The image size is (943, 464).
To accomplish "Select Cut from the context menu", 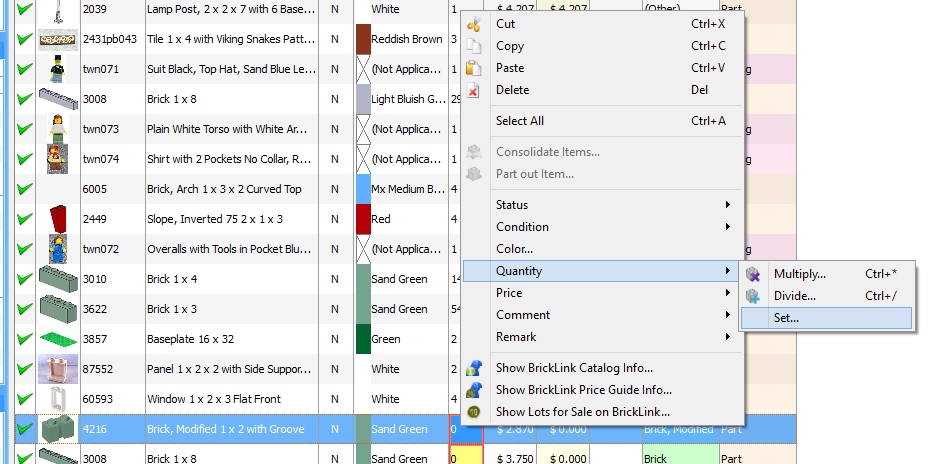I will point(603,24).
